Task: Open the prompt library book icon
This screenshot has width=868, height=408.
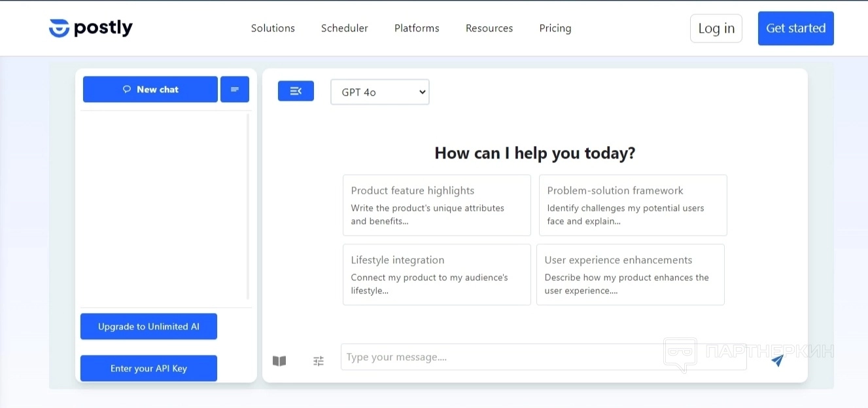Action: (279, 361)
